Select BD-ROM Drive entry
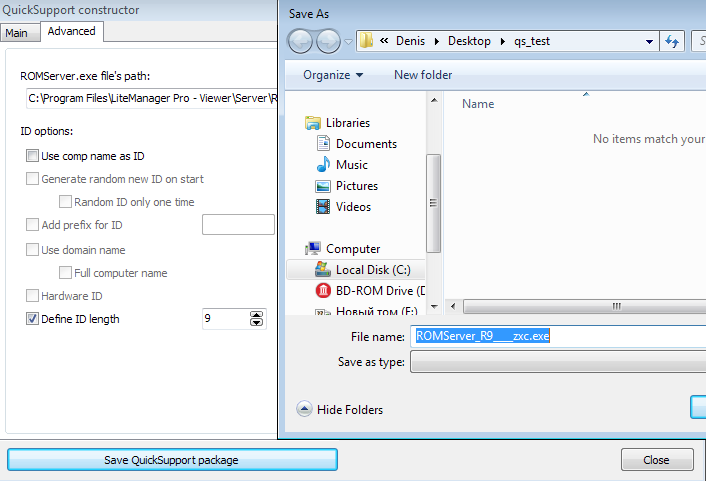 tap(380, 291)
